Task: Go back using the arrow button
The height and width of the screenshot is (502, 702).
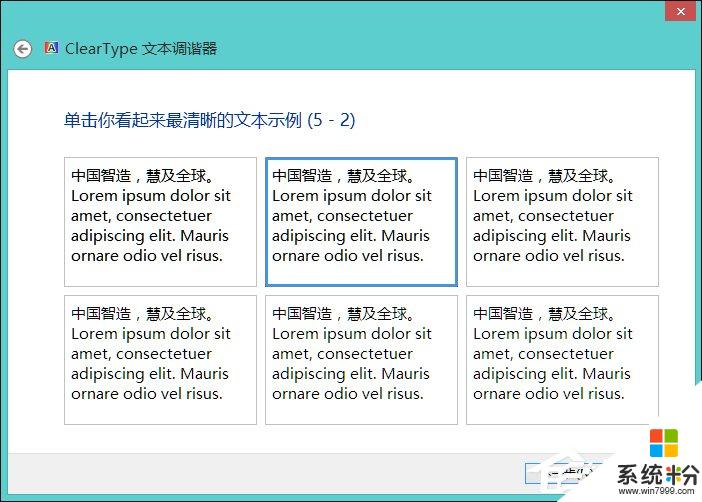Action: pos(22,49)
